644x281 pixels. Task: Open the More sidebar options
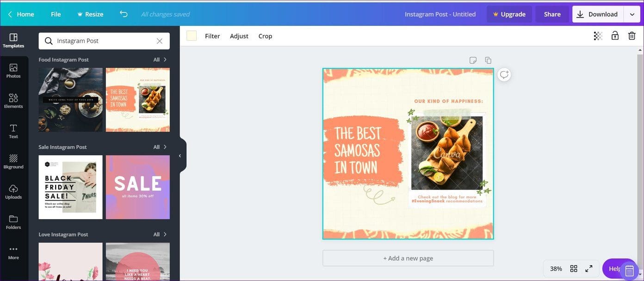[13, 252]
